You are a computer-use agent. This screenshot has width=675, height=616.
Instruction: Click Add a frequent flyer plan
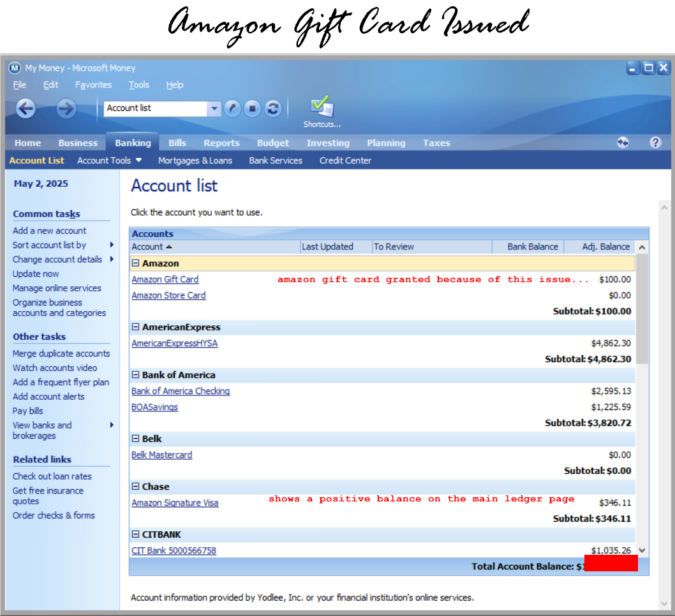point(61,382)
